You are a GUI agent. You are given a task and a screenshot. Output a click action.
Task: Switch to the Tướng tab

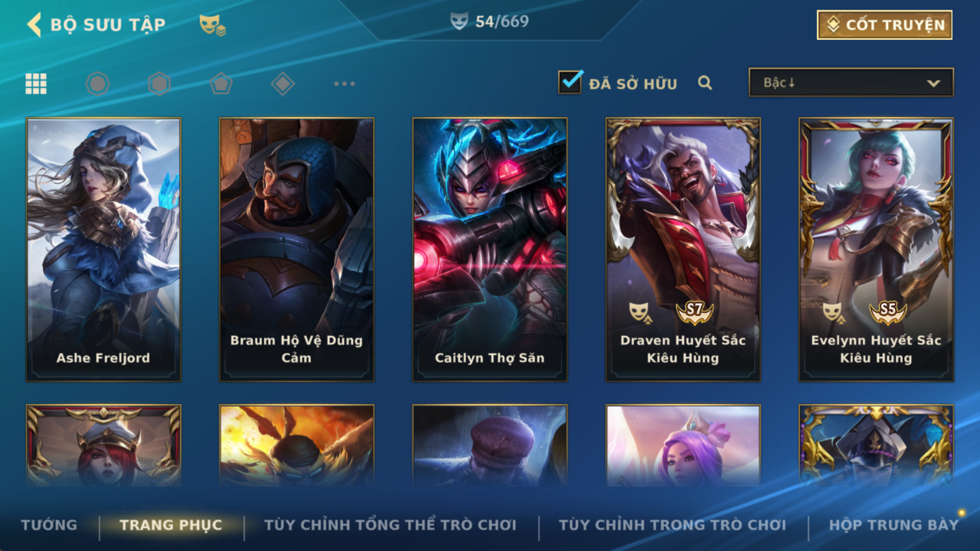pyautogui.click(x=49, y=525)
